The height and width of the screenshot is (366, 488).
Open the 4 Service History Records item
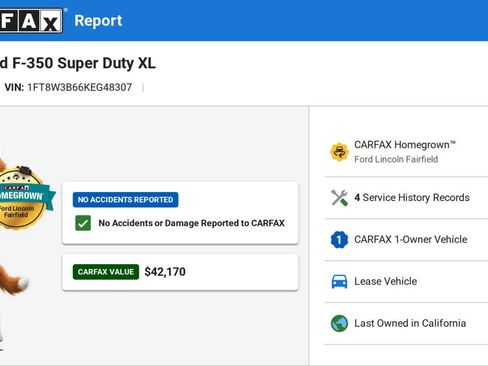(406, 198)
